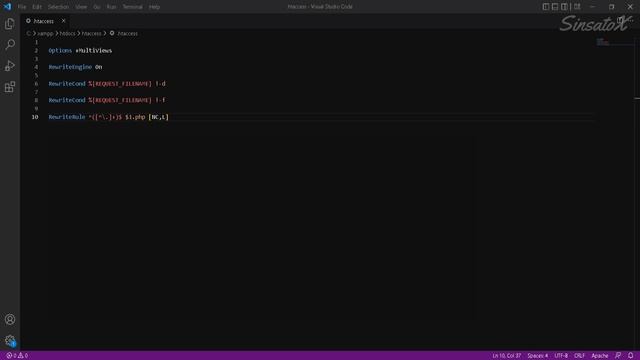Toggle secondary side bar layout icon

(x=564, y=7)
